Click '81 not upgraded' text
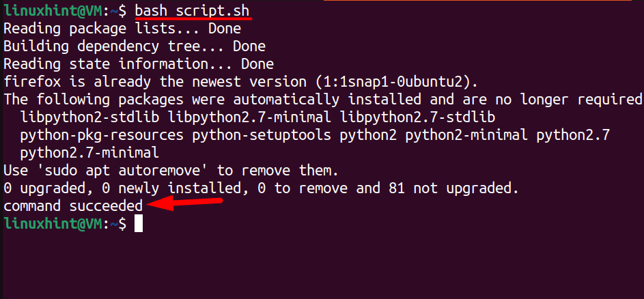Image resolution: width=644 pixels, height=299 pixels. 451,188
